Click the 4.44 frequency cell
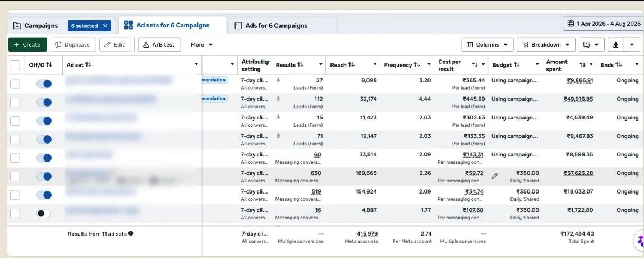The height and width of the screenshot is (258, 644). point(425,99)
